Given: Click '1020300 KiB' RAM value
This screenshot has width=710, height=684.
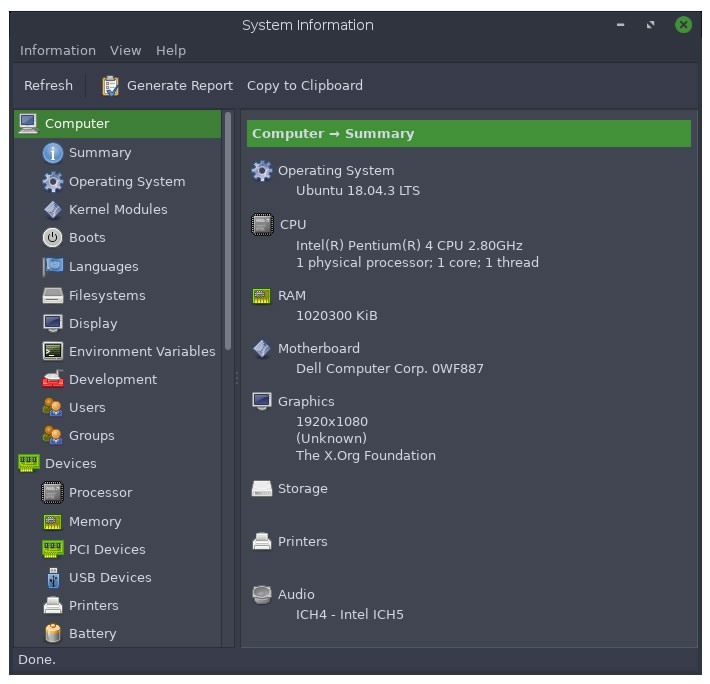Looking at the screenshot, I should tap(336, 316).
